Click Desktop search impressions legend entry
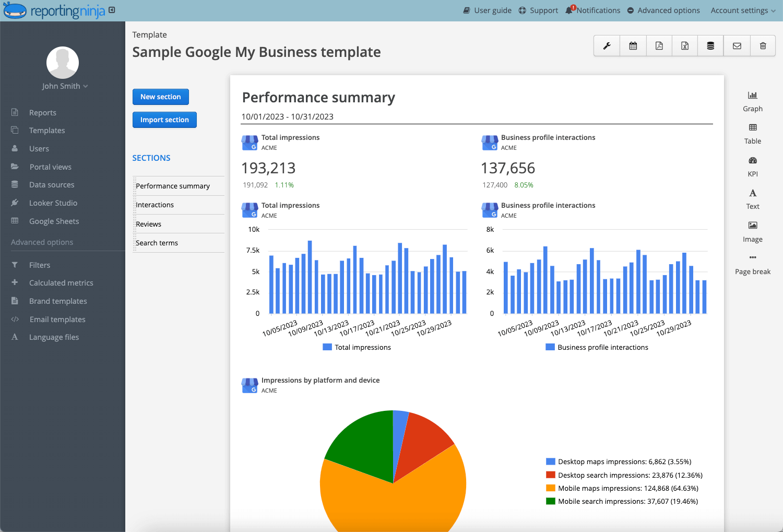This screenshot has width=783, height=532. (x=624, y=475)
